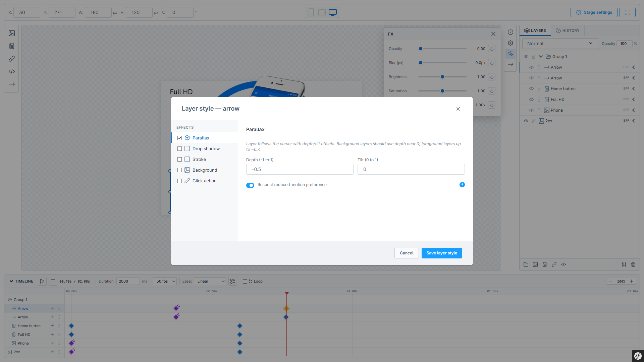Screen dimensions: 644x362
Task: Hide the Phone layer
Action: click(531, 110)
